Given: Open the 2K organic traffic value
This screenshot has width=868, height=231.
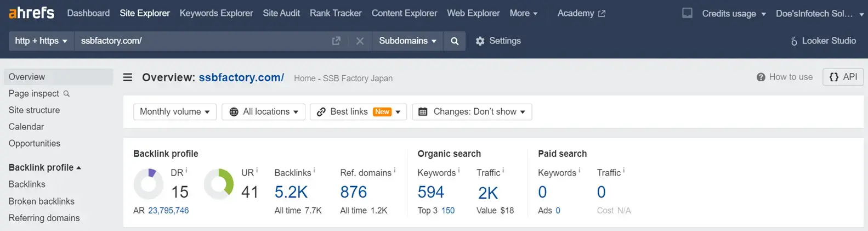Looking at the screenshot, I should tap(488, 193).
